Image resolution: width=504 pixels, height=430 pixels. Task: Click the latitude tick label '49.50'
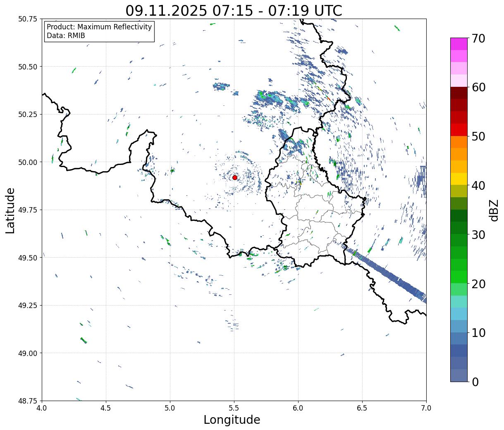(x=28, y=258)
